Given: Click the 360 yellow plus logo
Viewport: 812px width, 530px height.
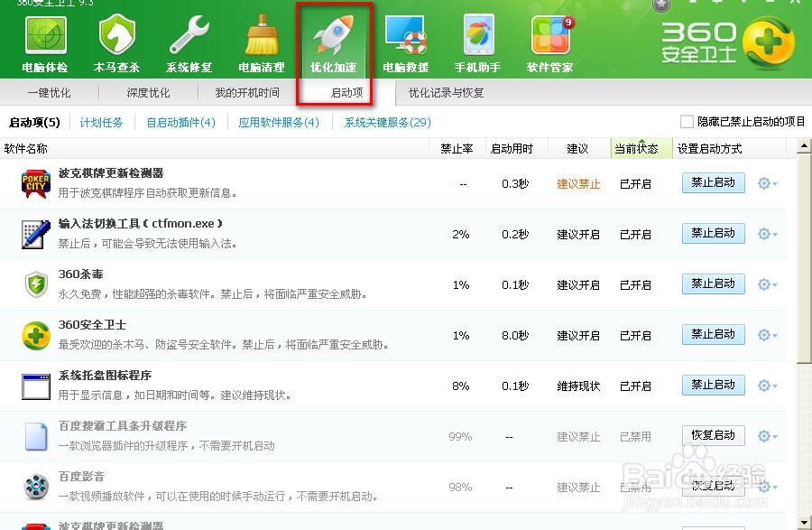Looking at the screenshot, I should click(769, 42).
